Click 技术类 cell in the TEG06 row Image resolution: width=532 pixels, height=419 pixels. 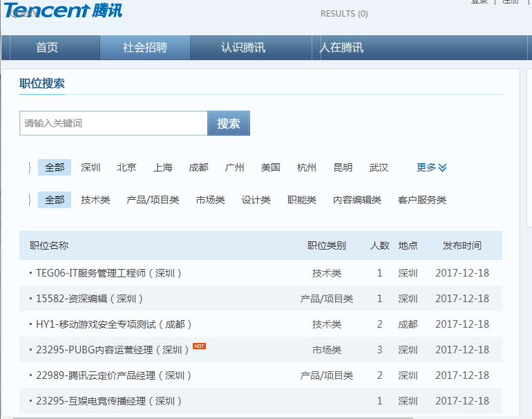click(x=326, y=273)
